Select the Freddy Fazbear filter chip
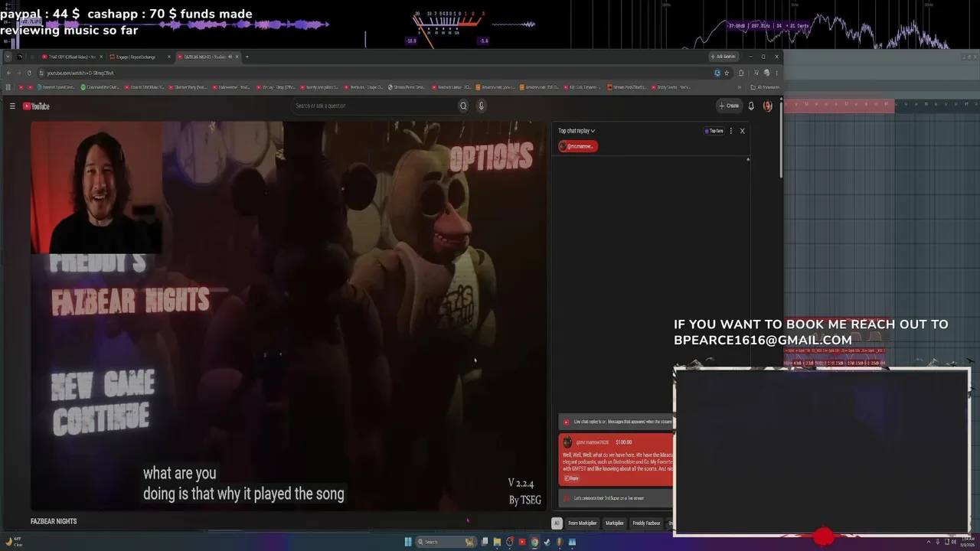The image size is (980, 551). coord(646,523)
